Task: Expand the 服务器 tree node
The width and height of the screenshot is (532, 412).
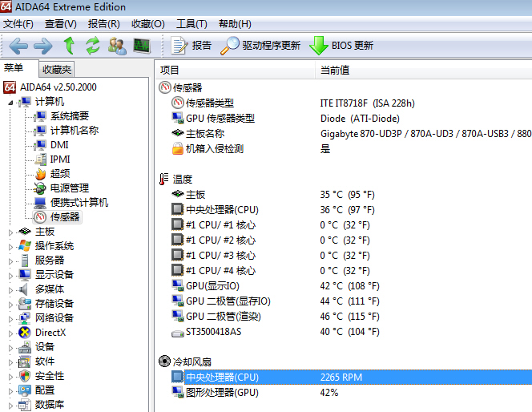Action: [x=10, y=261]
